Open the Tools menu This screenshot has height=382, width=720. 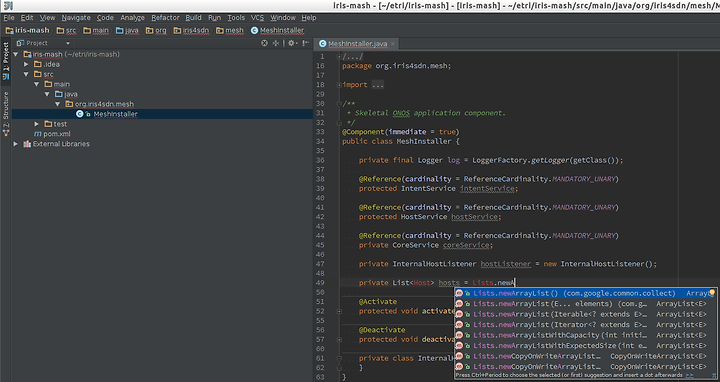[236, 17]
